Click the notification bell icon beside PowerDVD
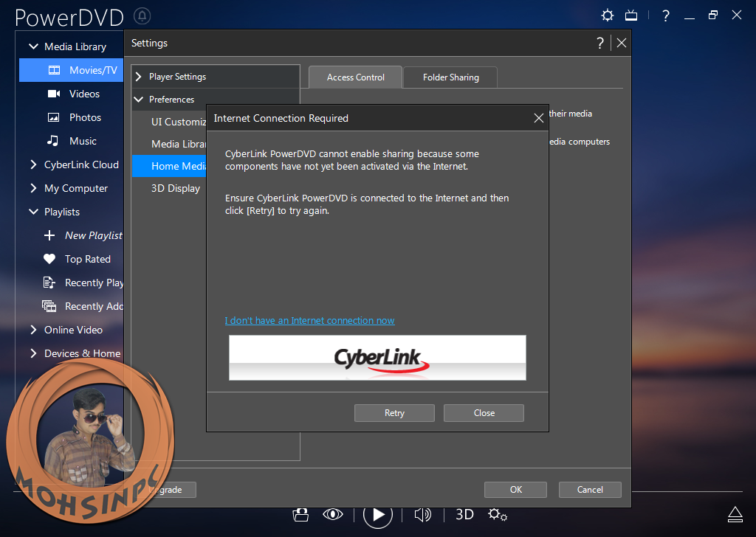Viewport: 756px width, 537px height. coord(142,16)
